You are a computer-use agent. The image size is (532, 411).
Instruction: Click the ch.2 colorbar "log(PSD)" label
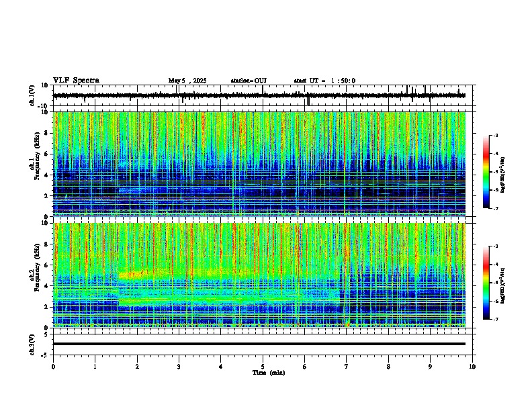[502, 286]
